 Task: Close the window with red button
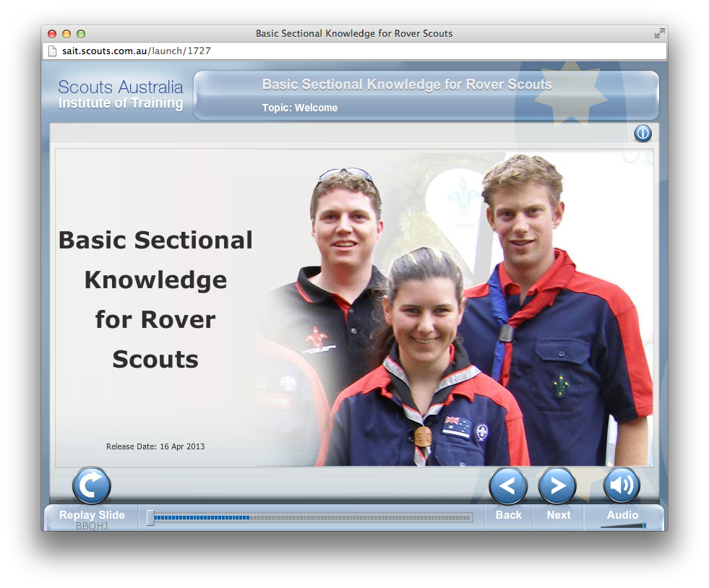(x=52, y=34)
